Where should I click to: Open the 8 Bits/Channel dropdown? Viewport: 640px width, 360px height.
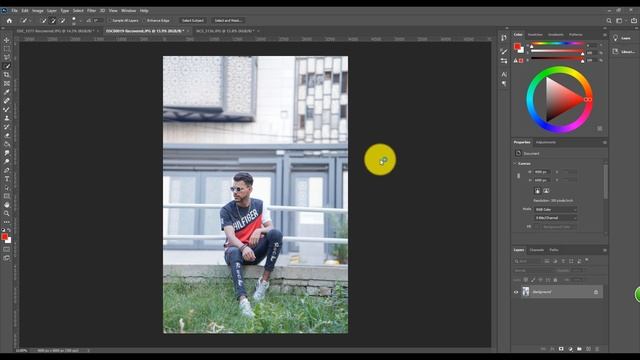[556, 218]
